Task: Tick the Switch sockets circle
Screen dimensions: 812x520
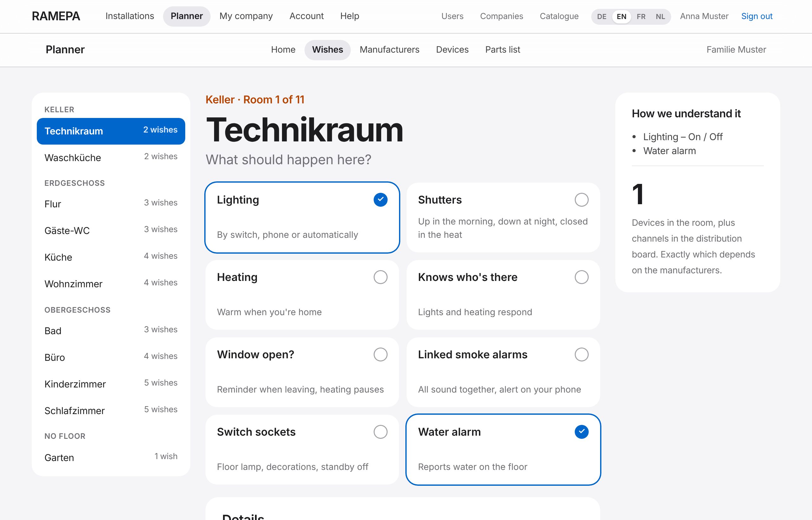Action: tap(380, 432)
